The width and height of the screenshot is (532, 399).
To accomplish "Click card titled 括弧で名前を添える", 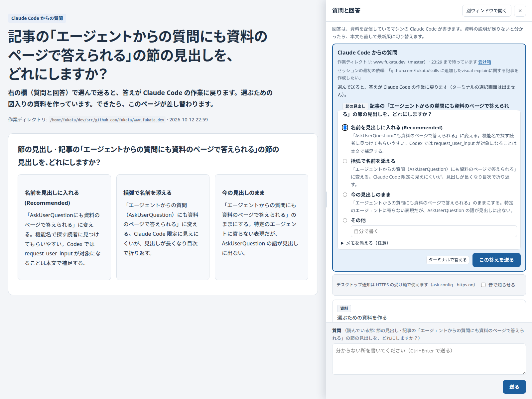I will (163, 227).
